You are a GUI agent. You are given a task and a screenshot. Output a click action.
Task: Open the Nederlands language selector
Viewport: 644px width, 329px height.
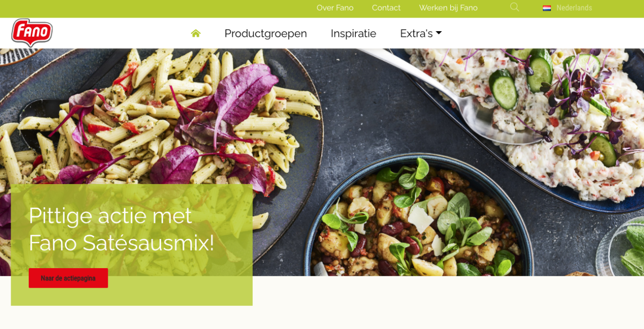point(568,8)
